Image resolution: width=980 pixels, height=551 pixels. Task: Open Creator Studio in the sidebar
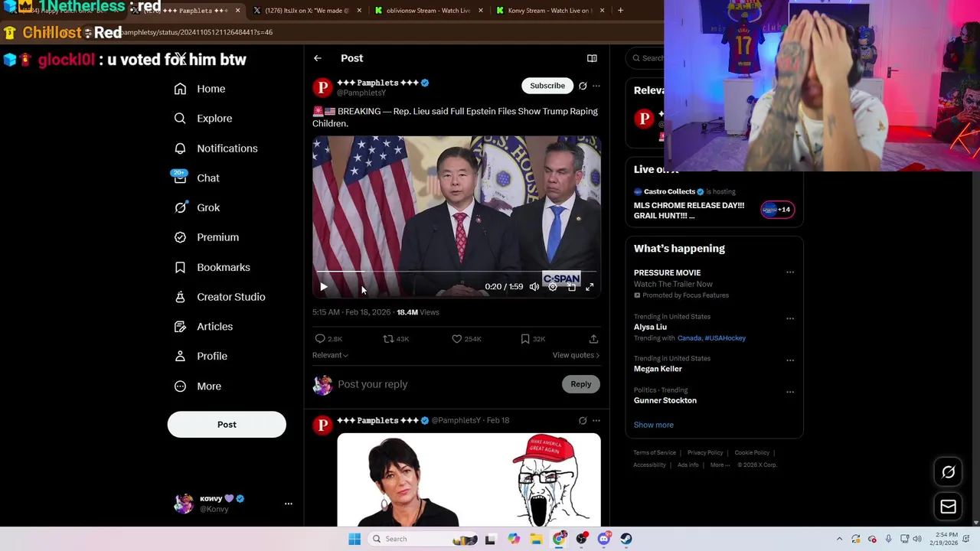(x=220, y=297)
